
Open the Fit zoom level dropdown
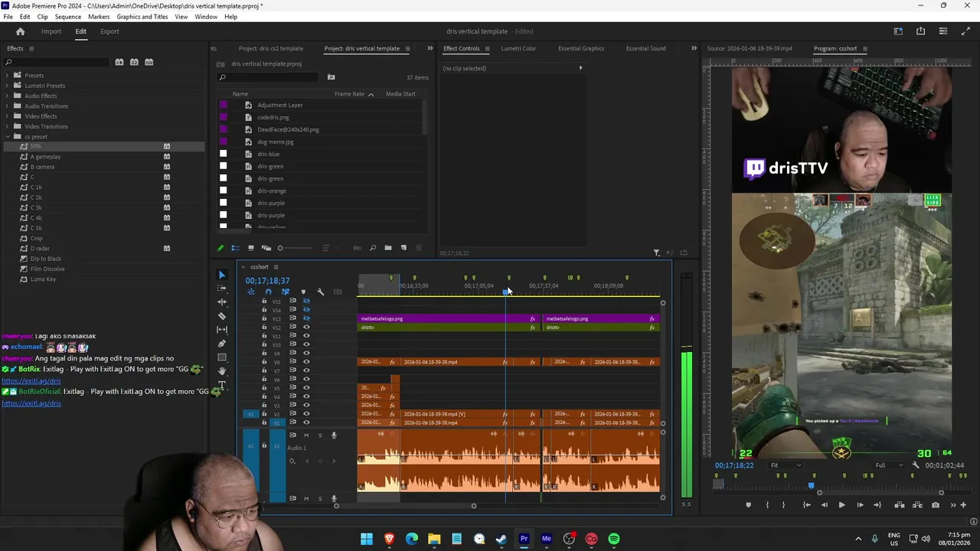click(786, 465)
